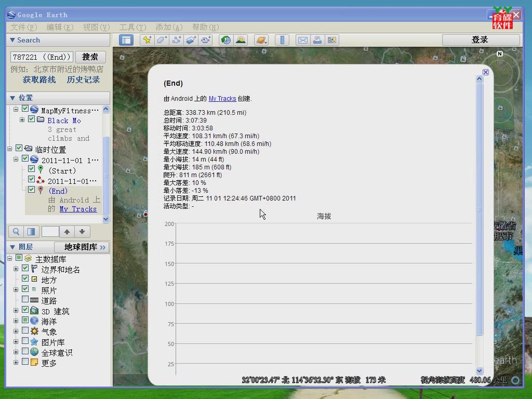Add image overlay icon
The height and width of the screenshot is (399, 532).
[191, 40]
